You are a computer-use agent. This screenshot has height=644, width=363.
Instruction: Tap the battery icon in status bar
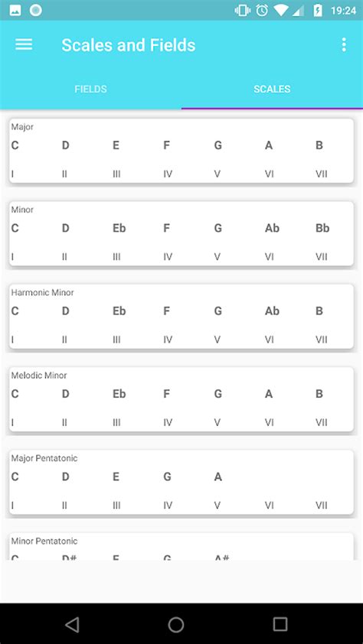coord(317,10)
